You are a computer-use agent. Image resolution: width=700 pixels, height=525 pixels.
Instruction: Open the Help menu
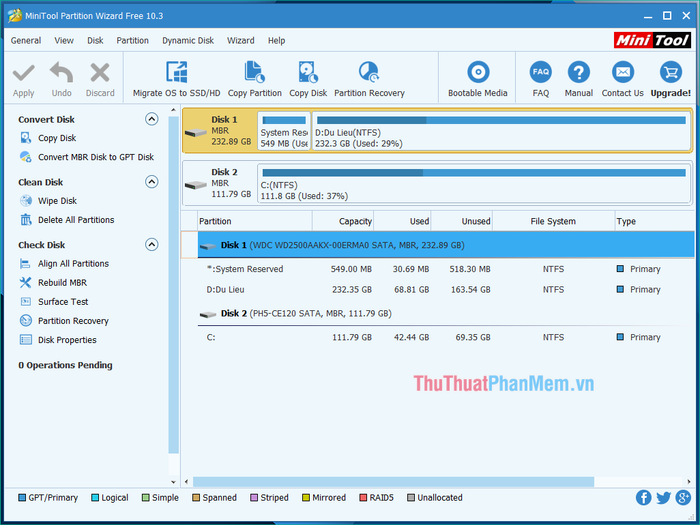276,41
